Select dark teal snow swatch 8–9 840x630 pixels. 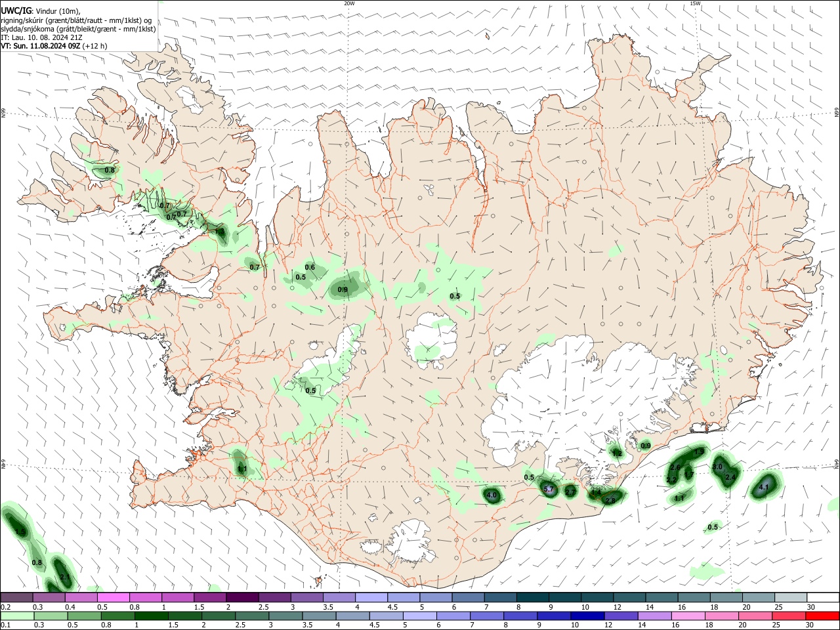pyautogui.click(x=533, y=597)
